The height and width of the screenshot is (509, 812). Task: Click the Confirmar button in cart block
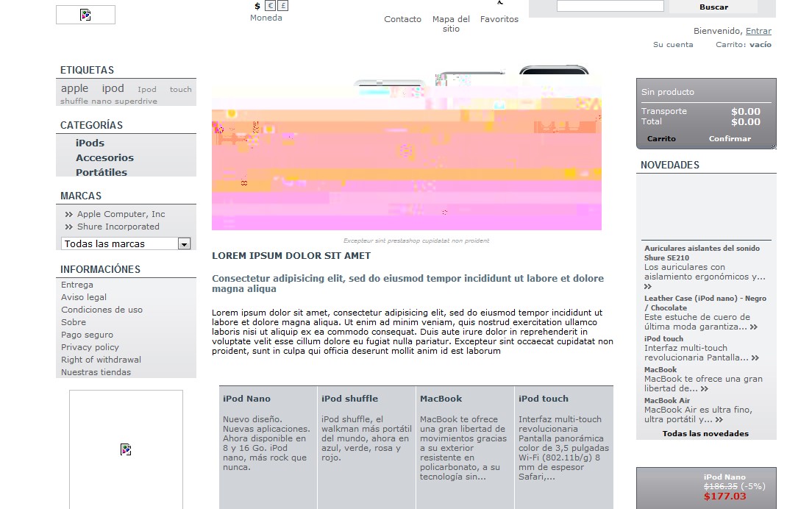[x=730, y=139]
